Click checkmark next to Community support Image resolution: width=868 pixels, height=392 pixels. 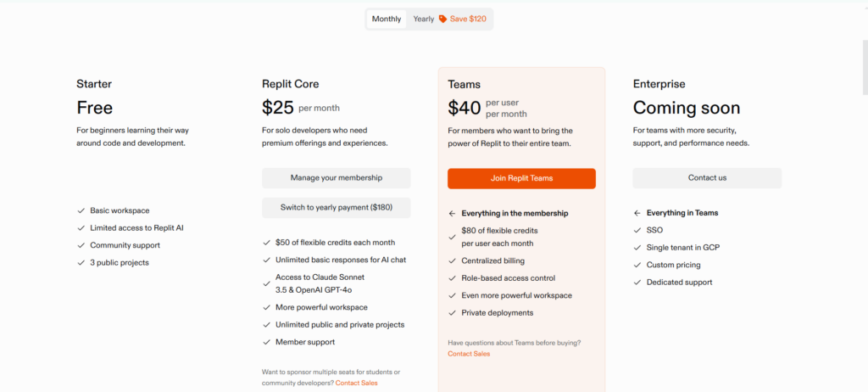pos(81,245)
